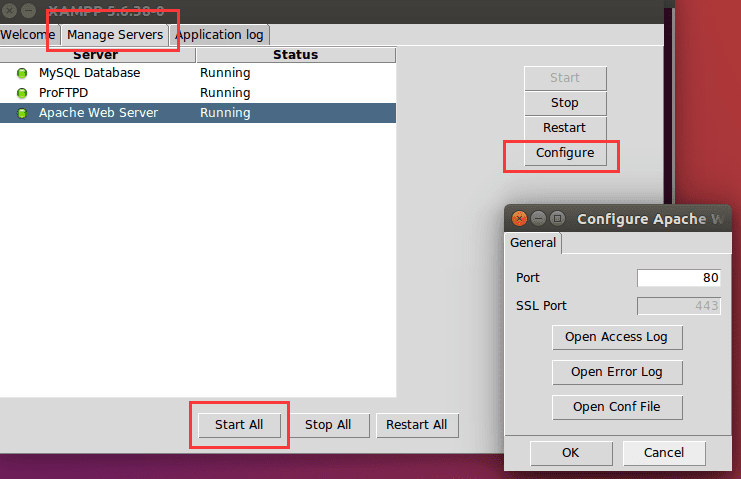Viewport: 741px width, 479px height.
Task: Click the Status column header
Action: click(x=296, y=55)
